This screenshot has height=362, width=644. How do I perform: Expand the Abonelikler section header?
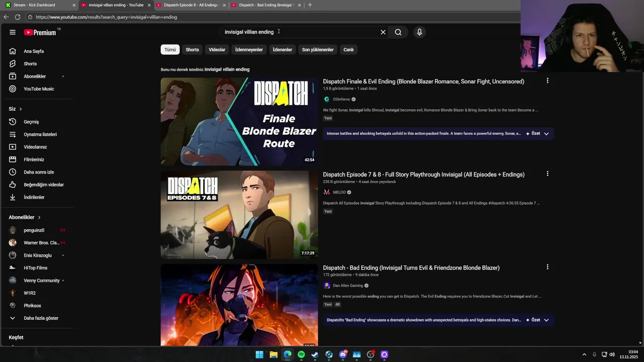click(x=24, y=217)
